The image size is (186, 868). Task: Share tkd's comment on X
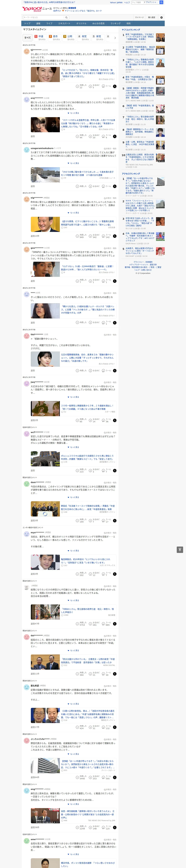coord(115,371)
